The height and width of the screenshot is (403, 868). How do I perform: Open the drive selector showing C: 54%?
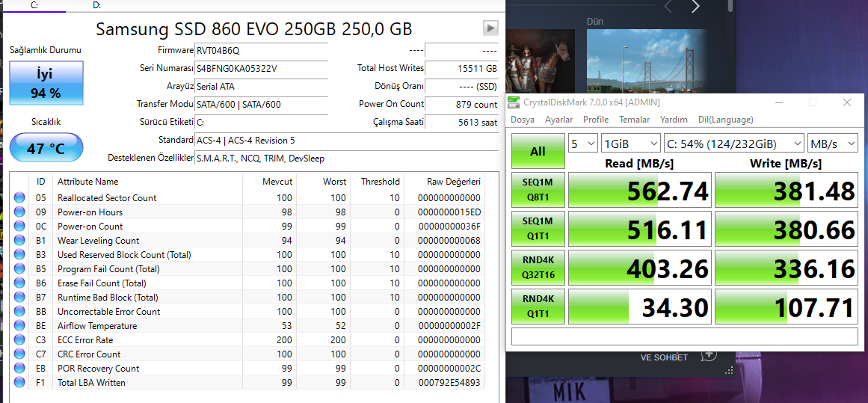(733, 144)
